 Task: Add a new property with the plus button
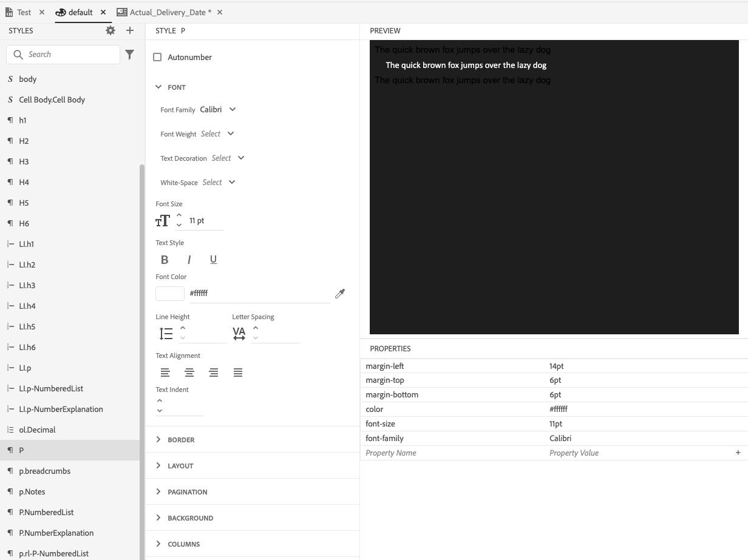point(737,453)
